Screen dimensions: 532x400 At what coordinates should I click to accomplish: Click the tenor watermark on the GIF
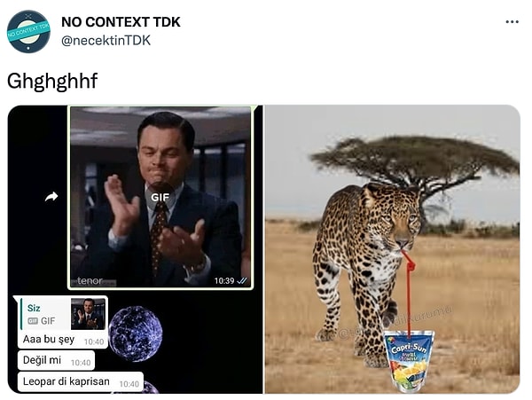click(x=90, y=281)
